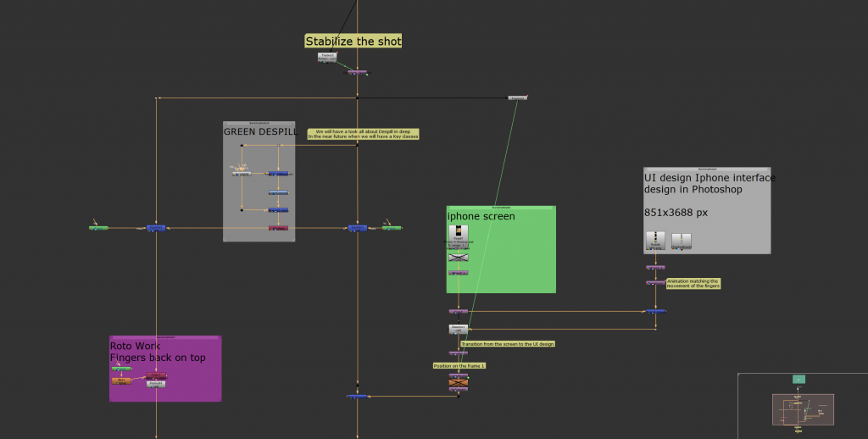Click the Dot node where the black pipe begins
The height and width of the screenshot is (439, 868).
357,98
